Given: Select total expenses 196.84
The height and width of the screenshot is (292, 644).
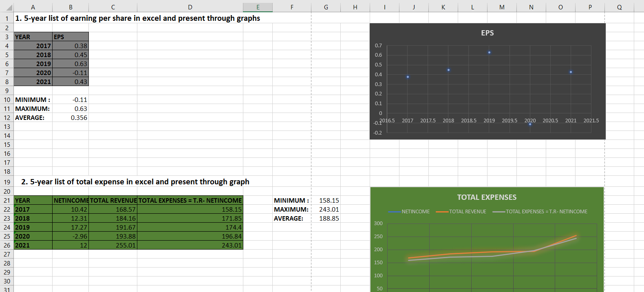Looking at the screenshot, I should (190, 236).
